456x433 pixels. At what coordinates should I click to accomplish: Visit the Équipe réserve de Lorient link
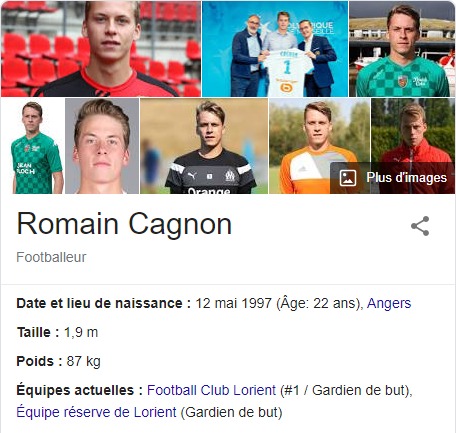[x=96, y=412]
